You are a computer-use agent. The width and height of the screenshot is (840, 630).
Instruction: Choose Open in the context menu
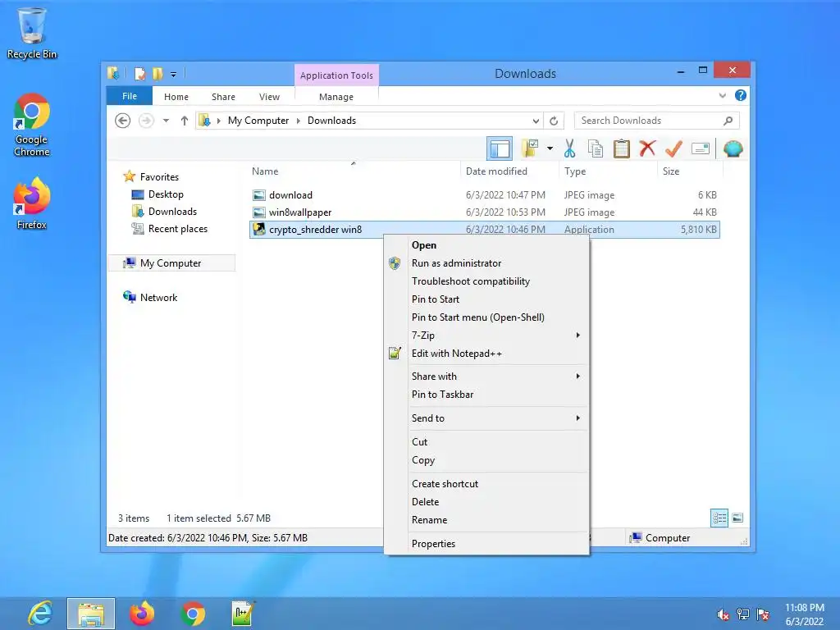tap(486, 244)
